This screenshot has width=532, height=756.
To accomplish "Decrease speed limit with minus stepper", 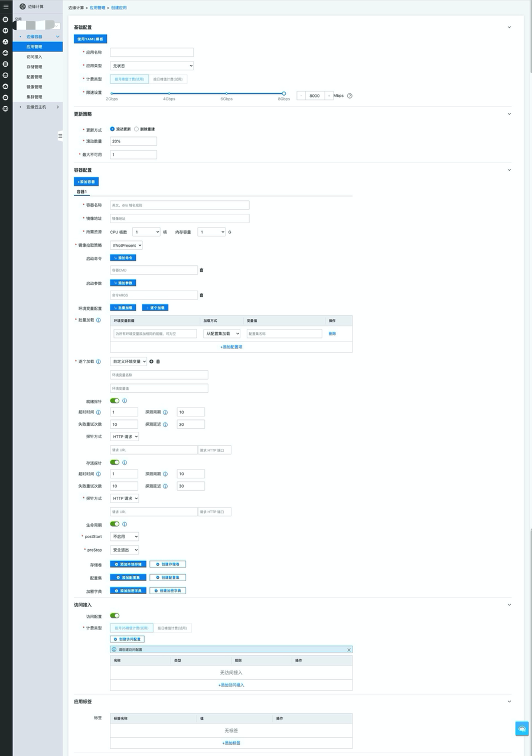I will (301, 96).
